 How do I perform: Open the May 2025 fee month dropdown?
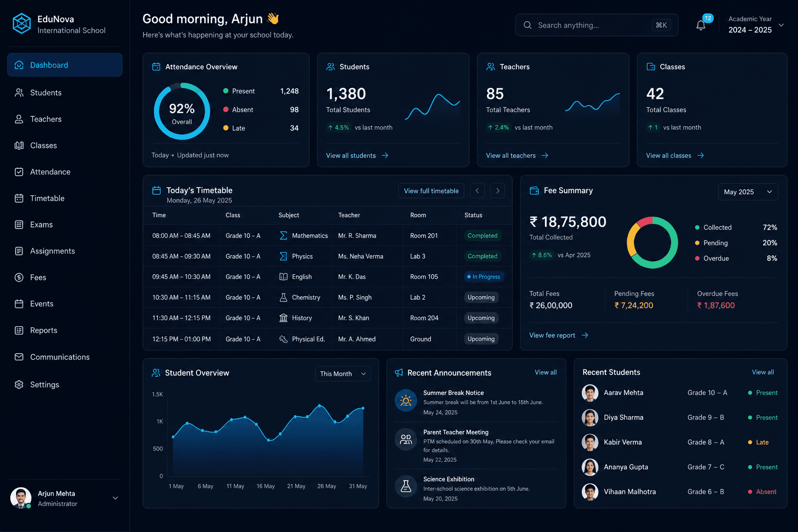click(748, 192)
